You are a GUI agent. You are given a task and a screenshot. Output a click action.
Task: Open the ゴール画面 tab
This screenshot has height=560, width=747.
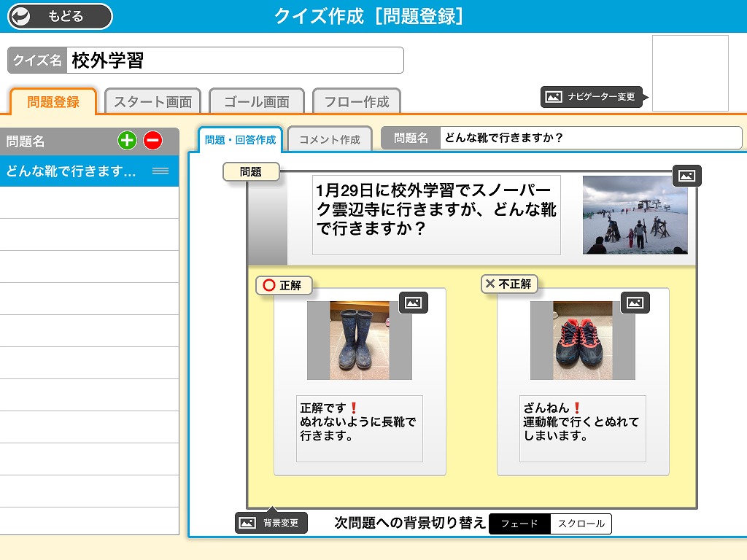click(256, 102)
